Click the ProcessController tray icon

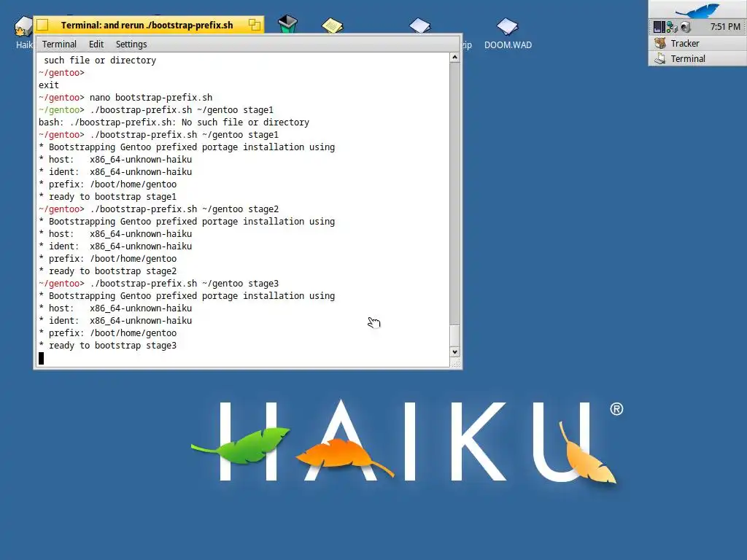coord(659,27)
